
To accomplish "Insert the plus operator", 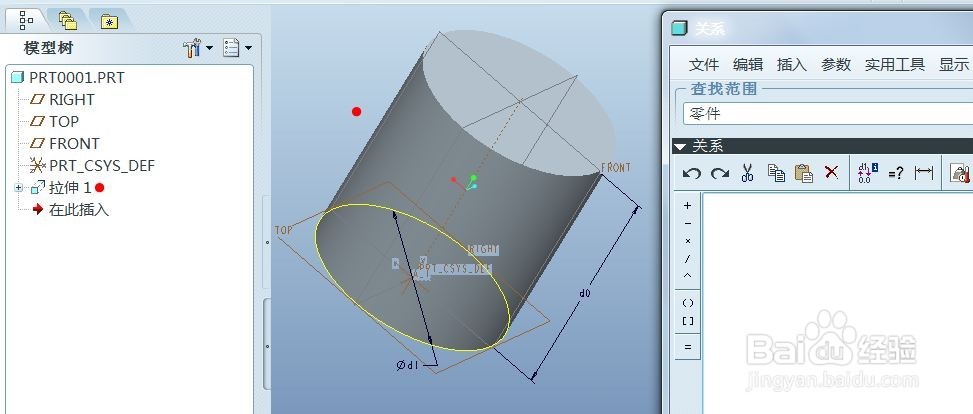I will (x=688, y=205).
